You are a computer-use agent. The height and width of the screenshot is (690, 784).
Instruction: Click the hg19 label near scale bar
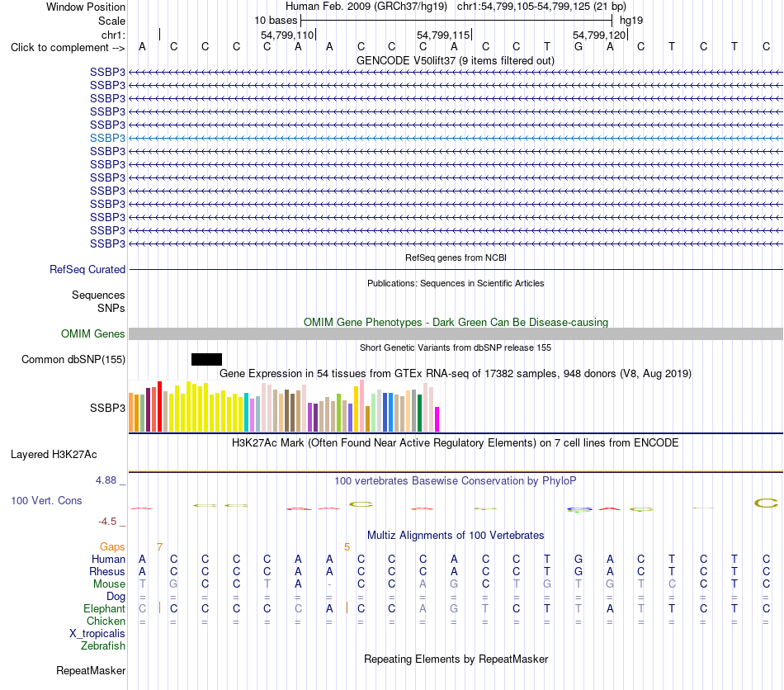(631, 21)
